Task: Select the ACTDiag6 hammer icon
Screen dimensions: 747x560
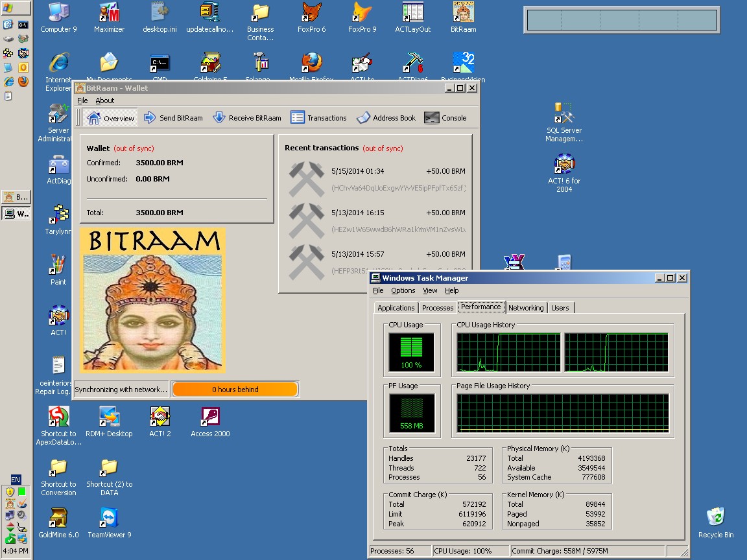Action: tap(412, 66)
